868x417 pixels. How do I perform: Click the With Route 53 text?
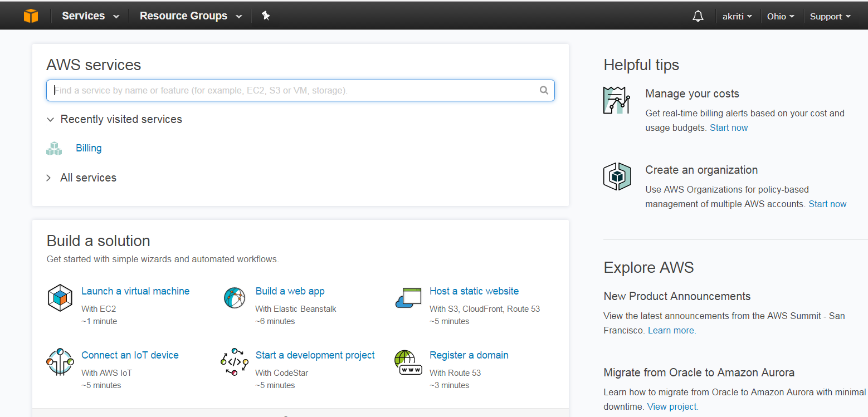tap(455, 372)
